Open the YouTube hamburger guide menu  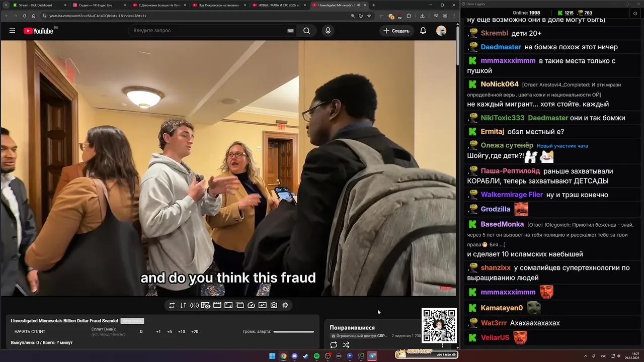click(x=12, y=31)
